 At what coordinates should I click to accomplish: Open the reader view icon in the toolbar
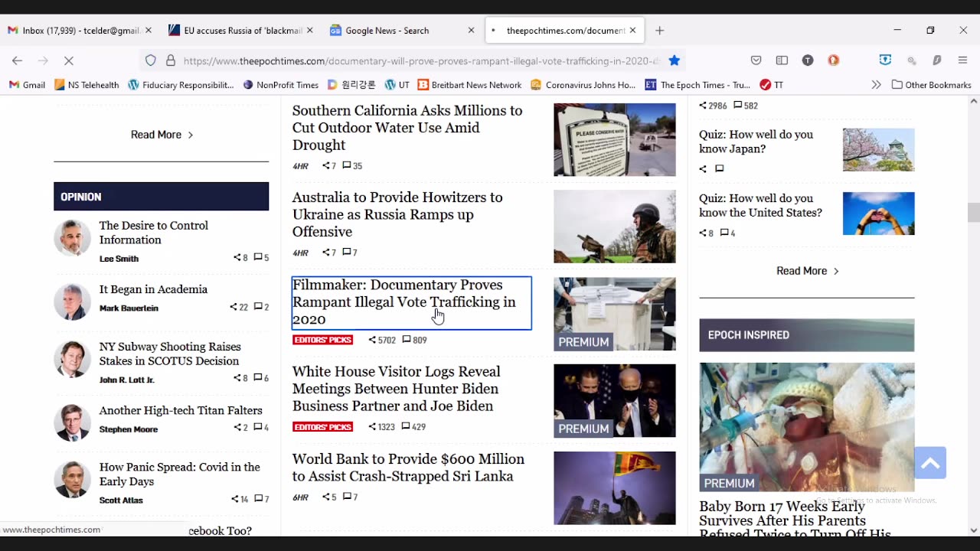click(x=782, y=60)
